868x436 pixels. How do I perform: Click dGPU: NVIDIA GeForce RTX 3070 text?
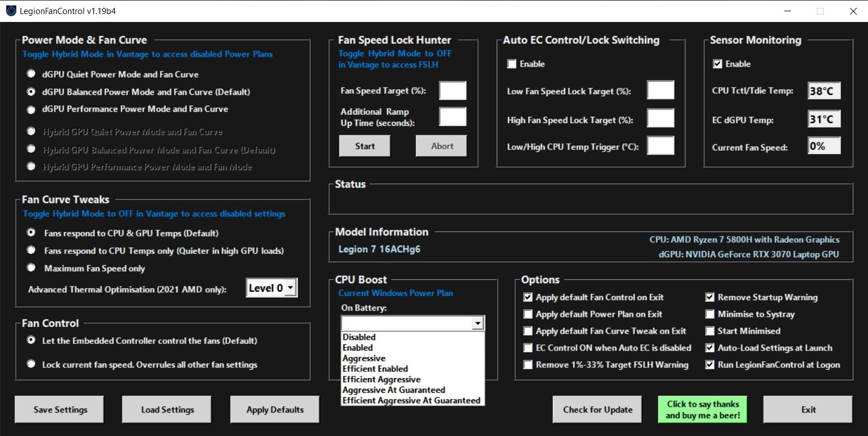click(x=749, y=255)
